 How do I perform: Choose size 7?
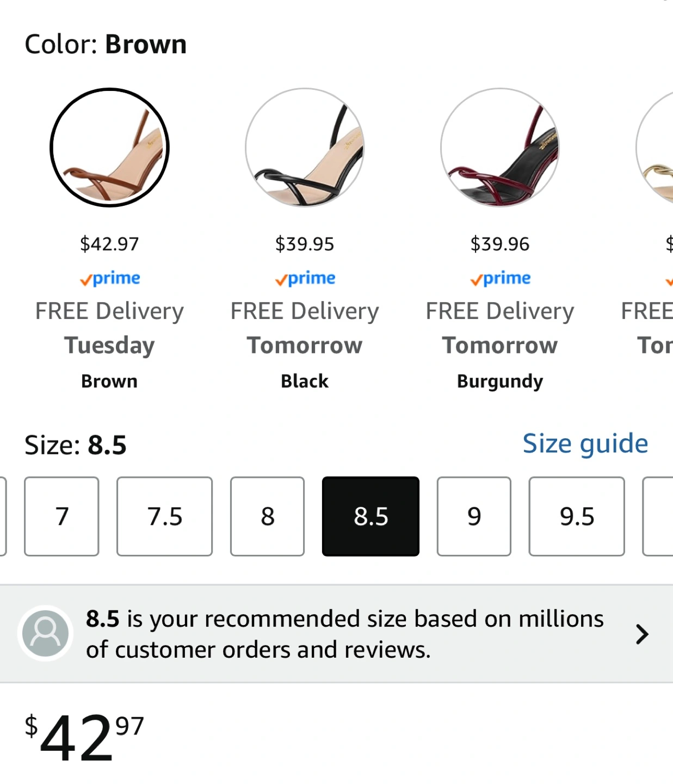pos(61,516)
